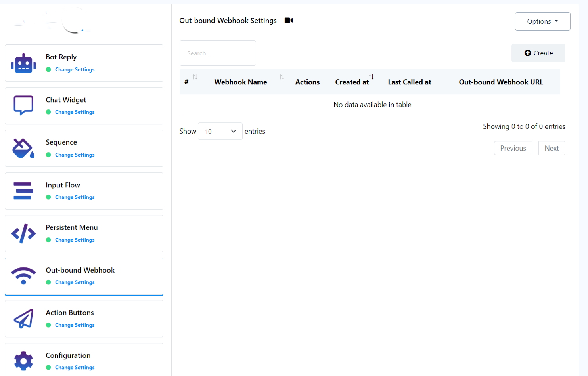The height and width of the screenshot is (376, 588).
Task: Sort table by Created at column
Action: (x=352, y=82)
